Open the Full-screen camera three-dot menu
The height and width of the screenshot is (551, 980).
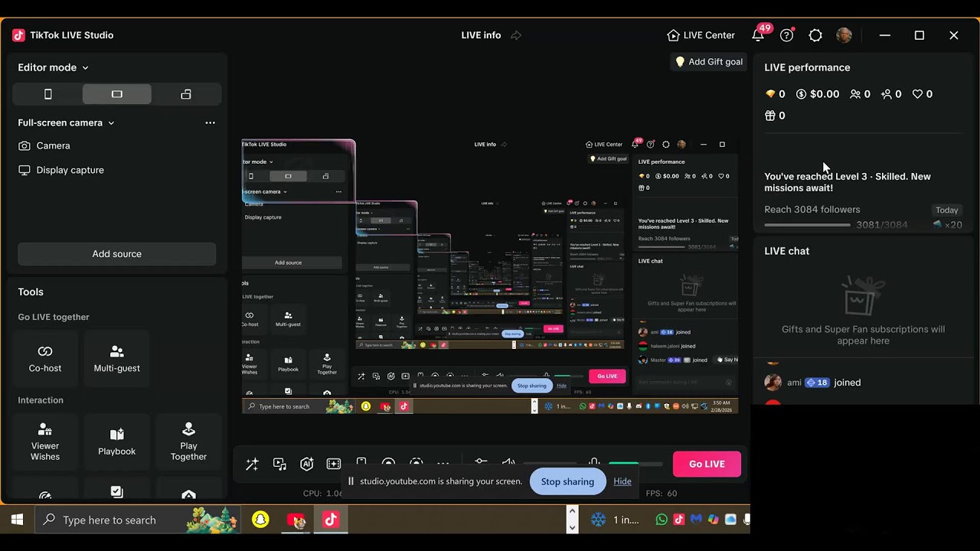pyautogui.click(x=210, y=122)
